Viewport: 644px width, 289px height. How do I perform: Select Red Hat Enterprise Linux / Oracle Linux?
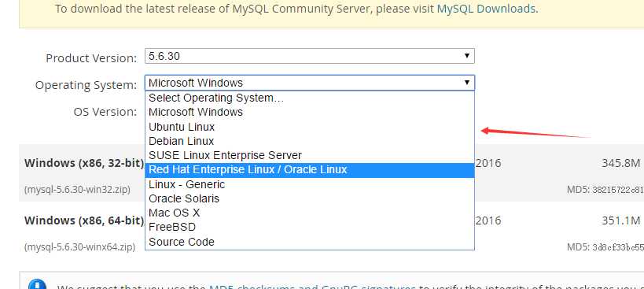coord(310,170)
